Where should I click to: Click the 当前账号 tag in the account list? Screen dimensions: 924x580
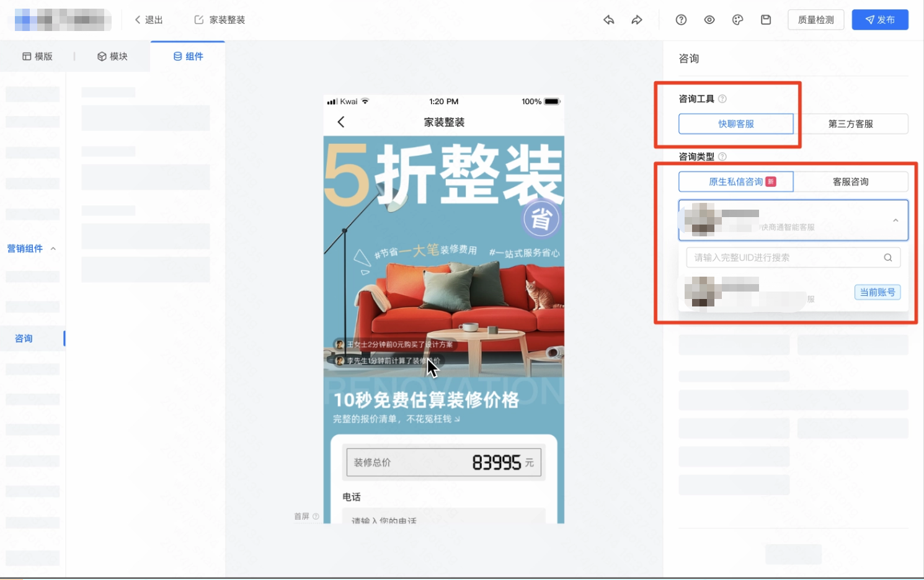[x=877, y=292]
